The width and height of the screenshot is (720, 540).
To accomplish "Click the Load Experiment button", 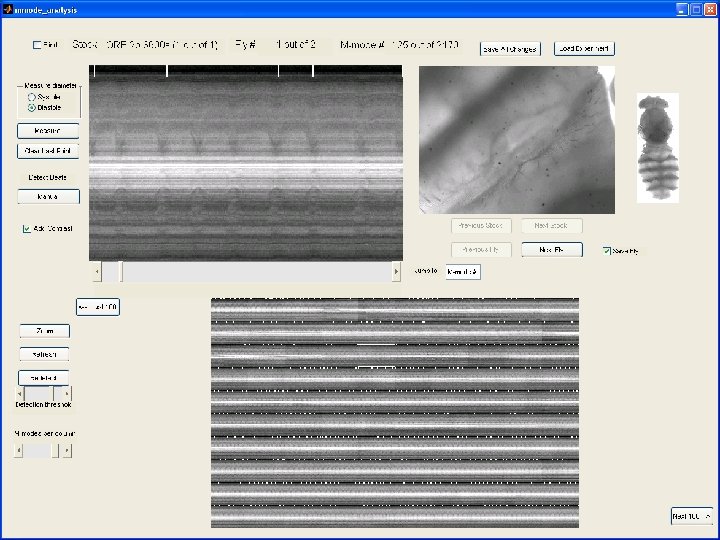I will coord(584,48).
